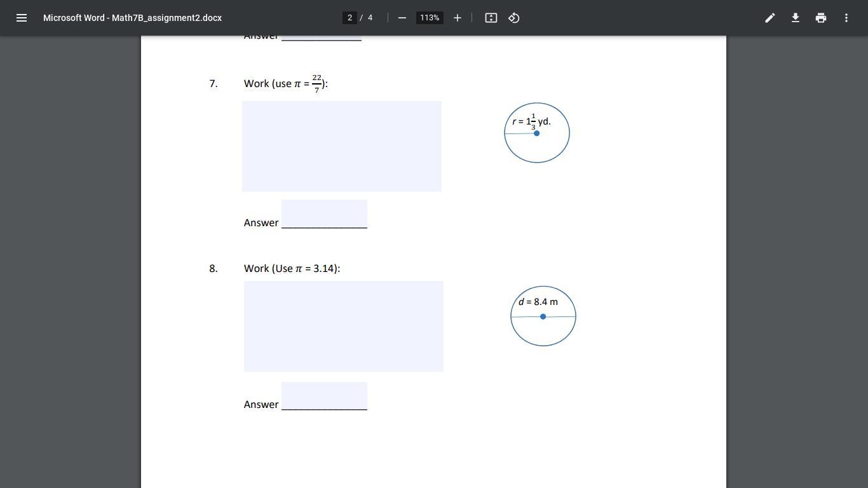Click the center dot of the diameter circle
The image size is (868, 488).
543,316
